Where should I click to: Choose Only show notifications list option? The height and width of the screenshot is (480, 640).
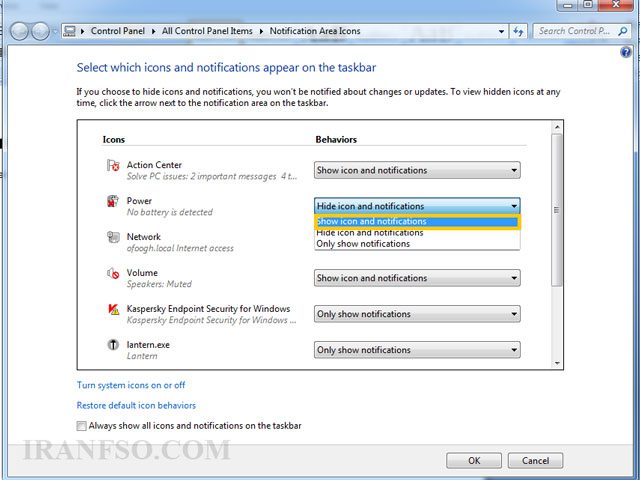coord(417,244)
